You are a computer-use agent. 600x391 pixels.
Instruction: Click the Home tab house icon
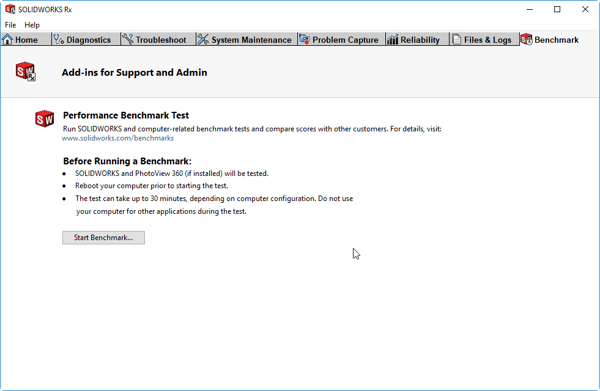(7, 39)
